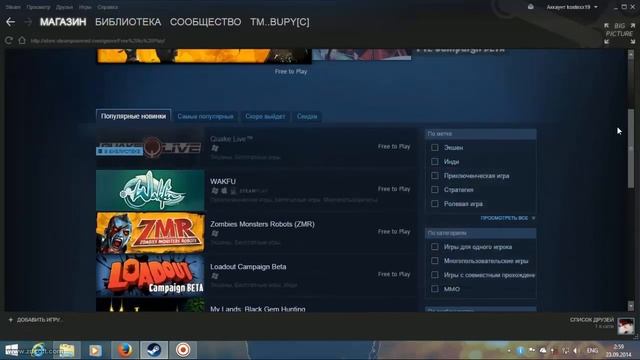Click the scrollbar up arrow
Screen dimensions: 640x360
631,54
